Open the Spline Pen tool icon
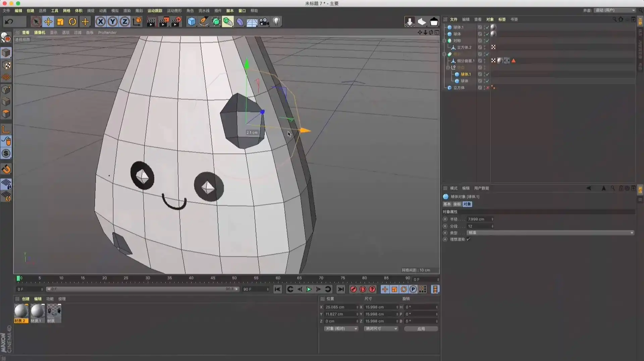The image size is (644, 361). [204, 22]
